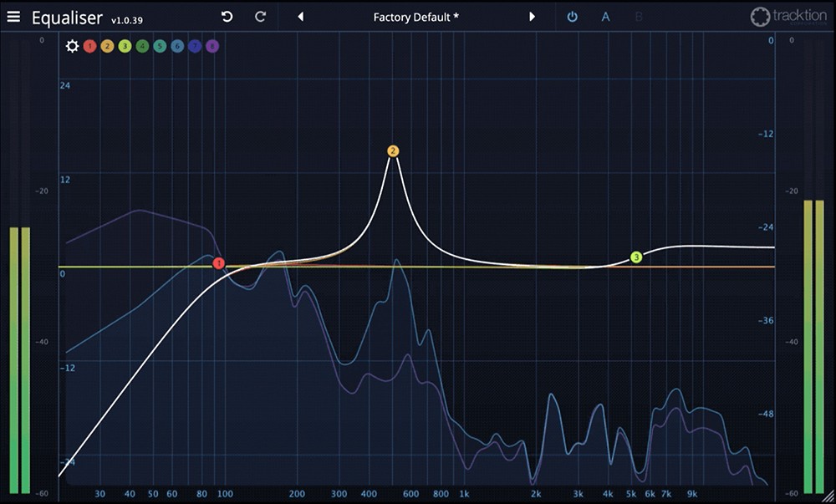Image resolution: width=836 pixels, height=504 pixels.
Task: Select the band 3 shelf node on curve
Action: (636, 257)
